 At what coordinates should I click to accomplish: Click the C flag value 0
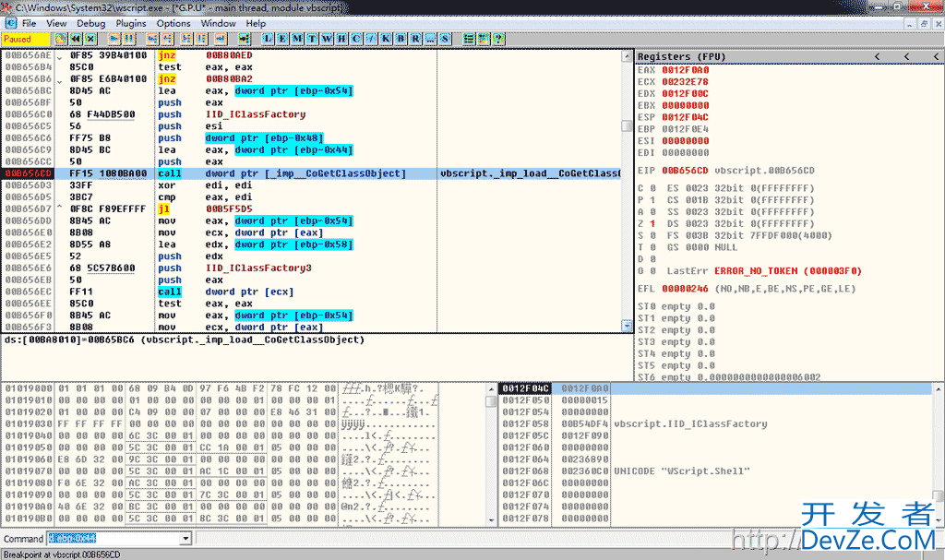pos(652,188)
